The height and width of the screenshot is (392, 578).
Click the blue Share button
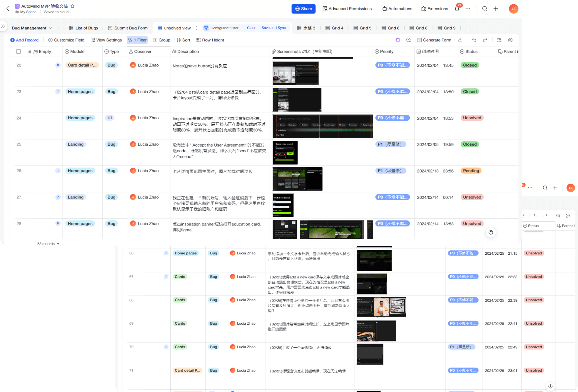[303, 9]
